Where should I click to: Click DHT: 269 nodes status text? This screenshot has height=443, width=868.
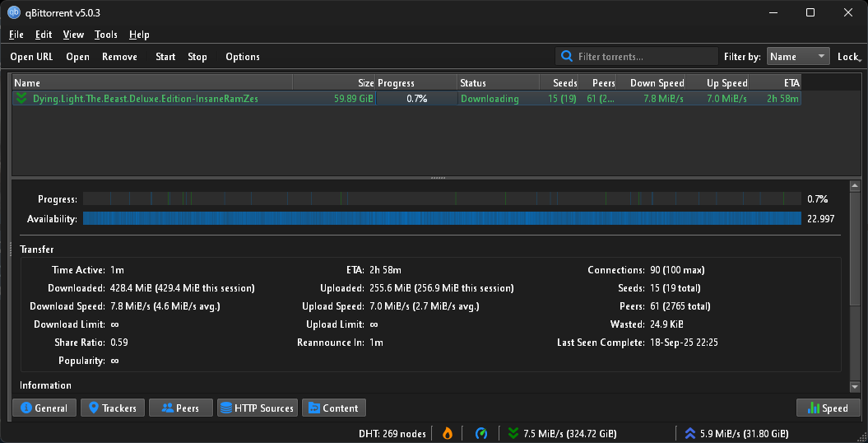point(392,434)
